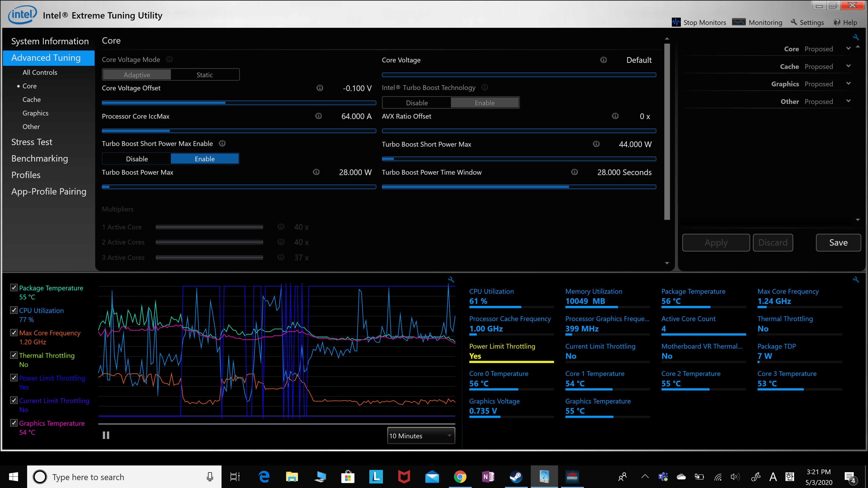The image size is (868, 488).
Task: Click Apply to confirm settings
Action: [716, 242]
